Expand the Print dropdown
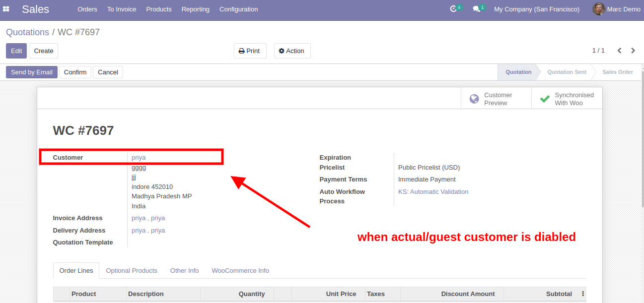The height and width of the screenshot is (303, 644). pos(250,51)
